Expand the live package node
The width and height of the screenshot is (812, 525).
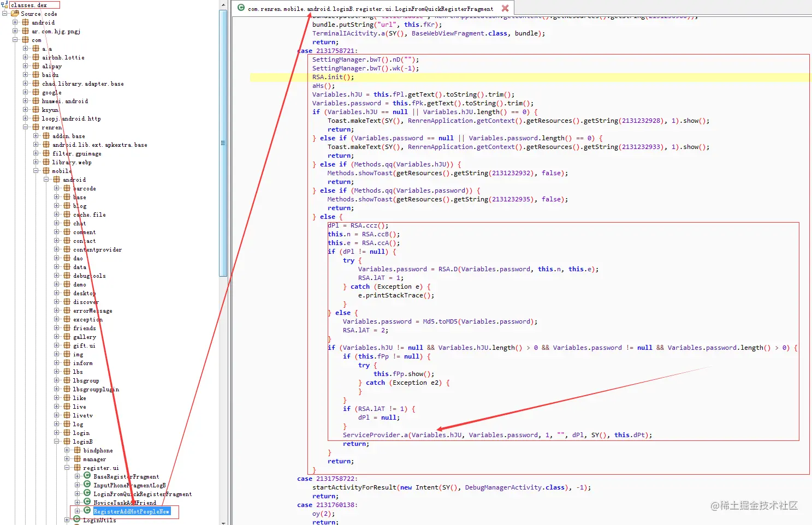click(57, 407)
